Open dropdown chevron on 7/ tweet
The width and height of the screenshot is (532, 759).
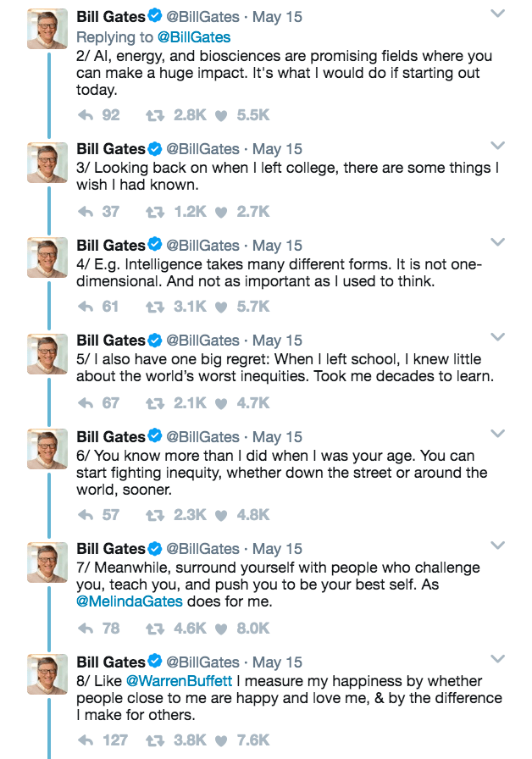tap(498, 546)
